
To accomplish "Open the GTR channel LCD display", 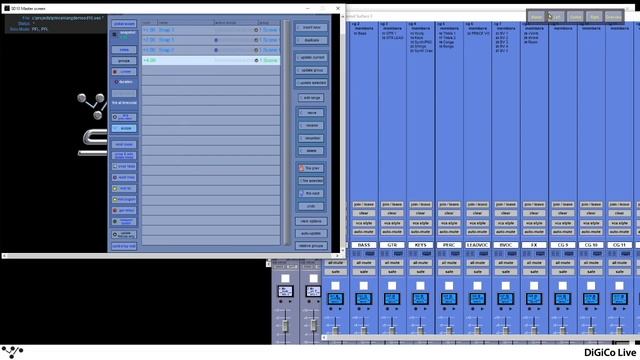I will [392, 299].
